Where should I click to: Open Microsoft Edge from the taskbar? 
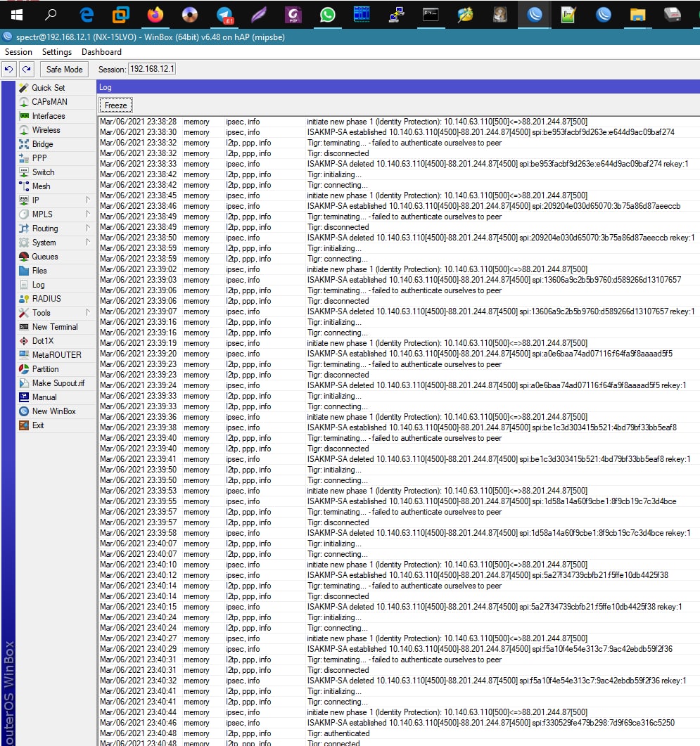(87, 15)
